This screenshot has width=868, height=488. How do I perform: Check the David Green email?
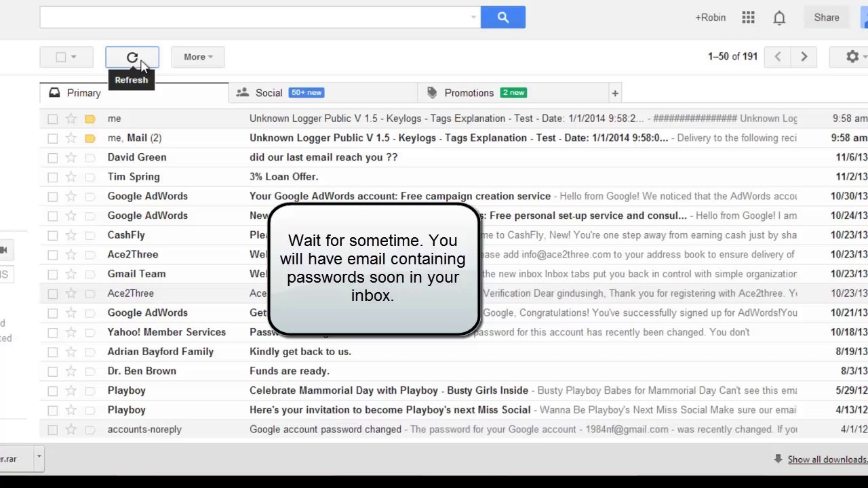click(x=53, y=157)
